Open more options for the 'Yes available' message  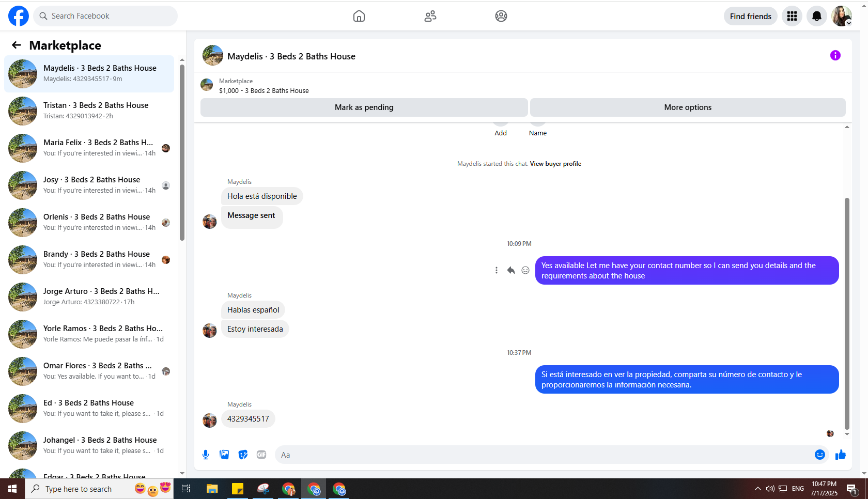497,270
